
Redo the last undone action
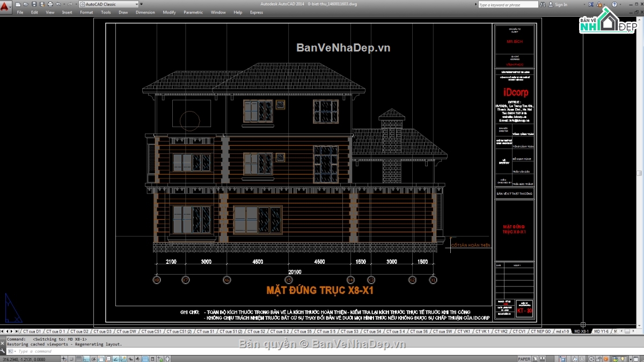pyautogui.click(x=70, y=4)
